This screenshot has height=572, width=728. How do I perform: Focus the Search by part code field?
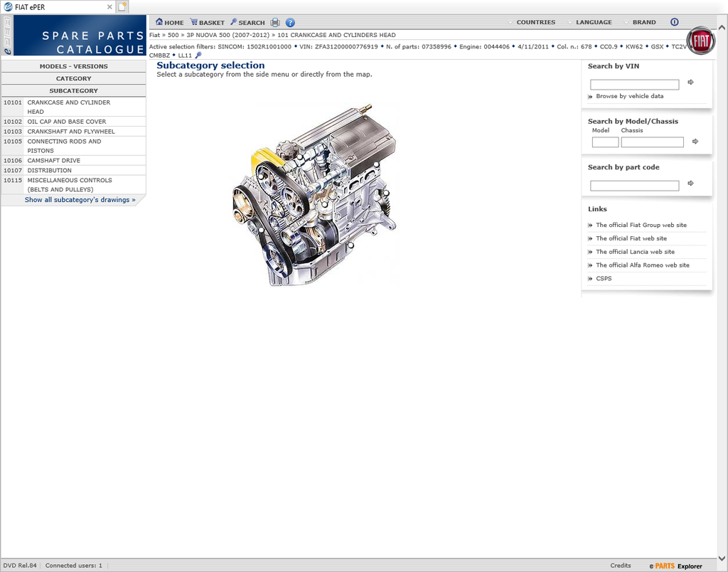634,186
